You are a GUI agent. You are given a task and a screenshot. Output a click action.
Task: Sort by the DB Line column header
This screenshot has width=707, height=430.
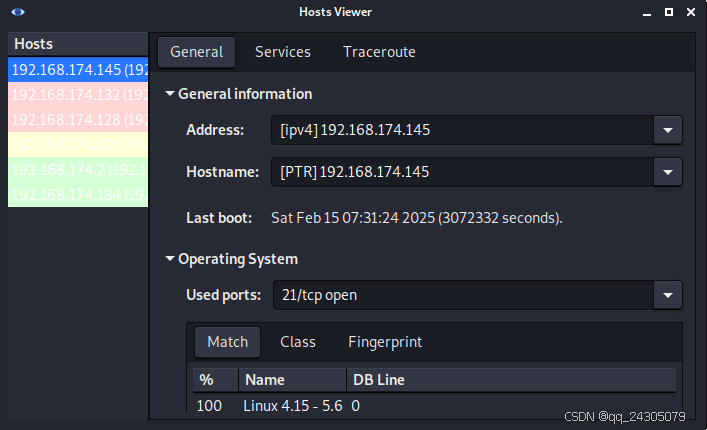click(x=511, y=380)
